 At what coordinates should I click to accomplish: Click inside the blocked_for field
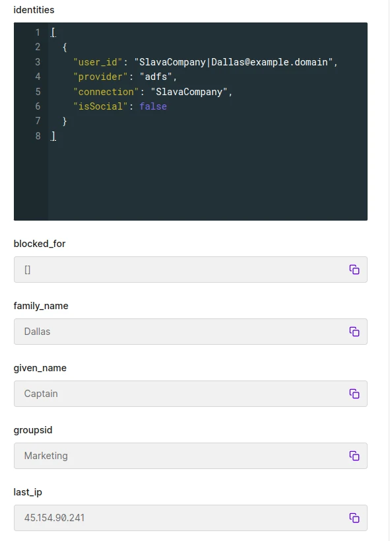tap(190, 270)
